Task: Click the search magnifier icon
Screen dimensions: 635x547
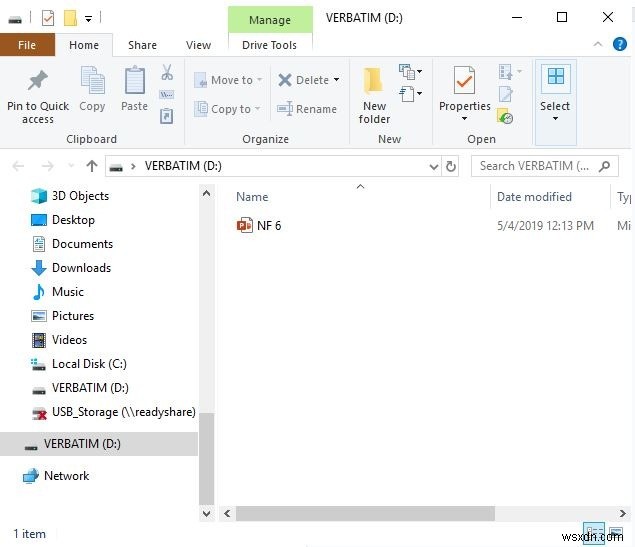Action: [605, 166]
